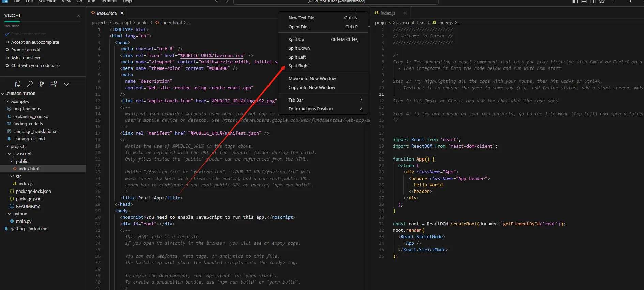
Task: Toggle the primary sidebar layout icon
Action: 575,2
